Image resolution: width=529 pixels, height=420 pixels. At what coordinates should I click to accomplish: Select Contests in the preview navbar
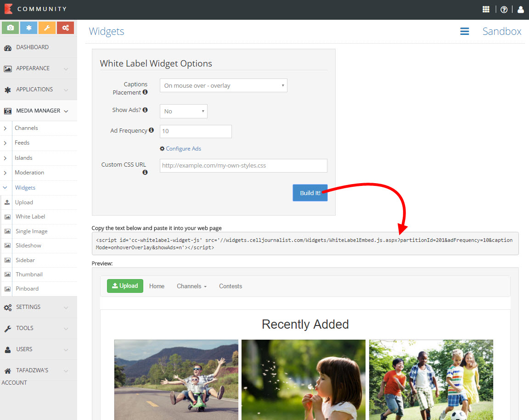(x=231, y=286)
